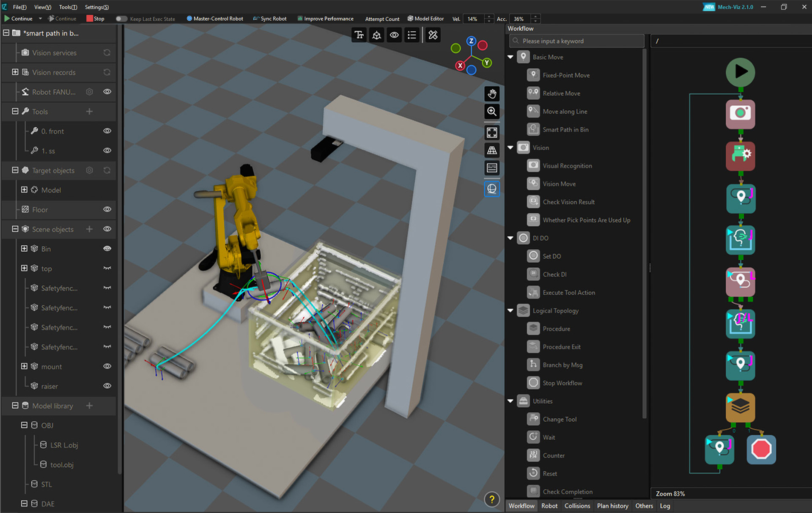Expand the Bin scene object node
The image size is (812, 513).
tap(24, 249)
